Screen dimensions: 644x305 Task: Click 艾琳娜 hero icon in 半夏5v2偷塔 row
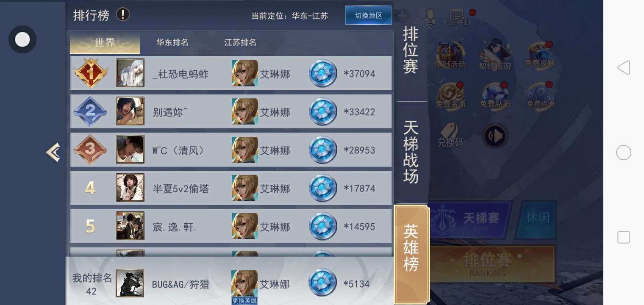[x=245, y=188]
